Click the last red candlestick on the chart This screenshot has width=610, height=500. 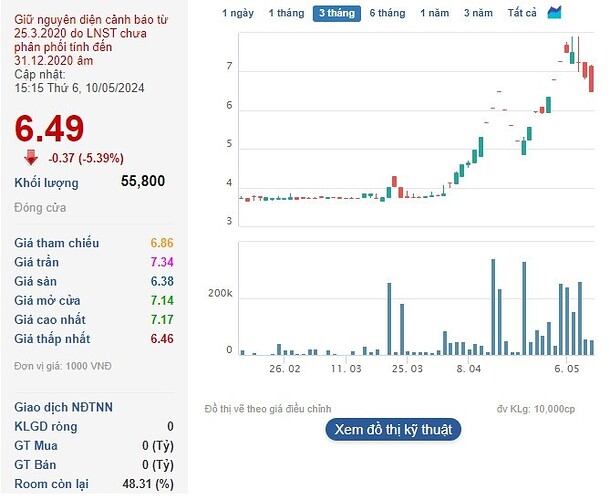(x=591, y=79)
